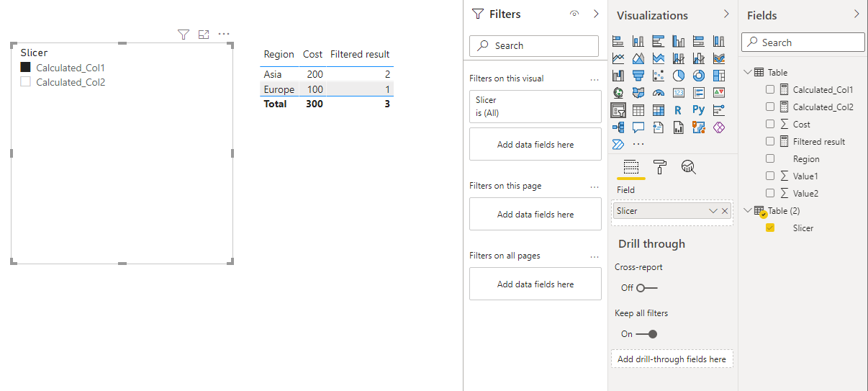Tick the Value1 field checkbox
This screenshot has width=868, height=391.
(770, 176)
